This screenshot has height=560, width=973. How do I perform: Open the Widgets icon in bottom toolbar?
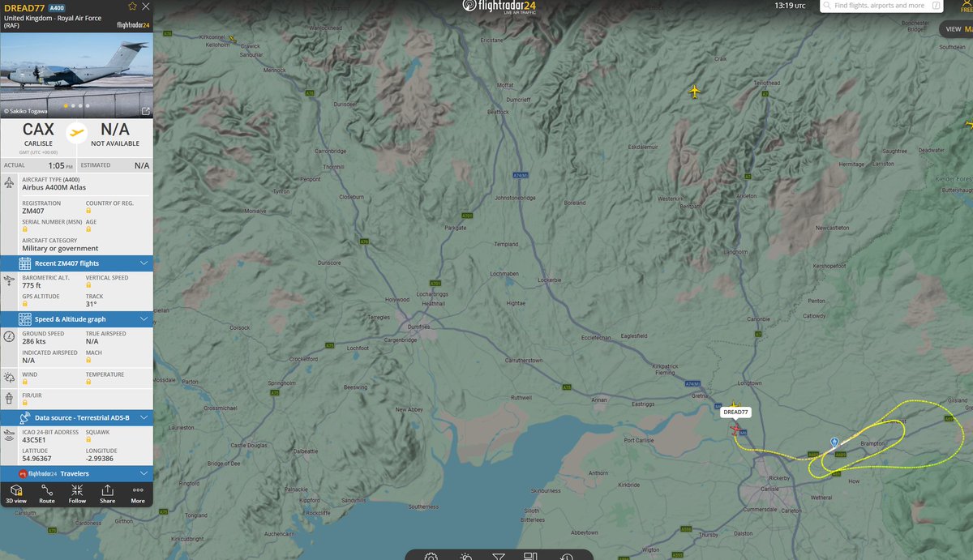531,557
